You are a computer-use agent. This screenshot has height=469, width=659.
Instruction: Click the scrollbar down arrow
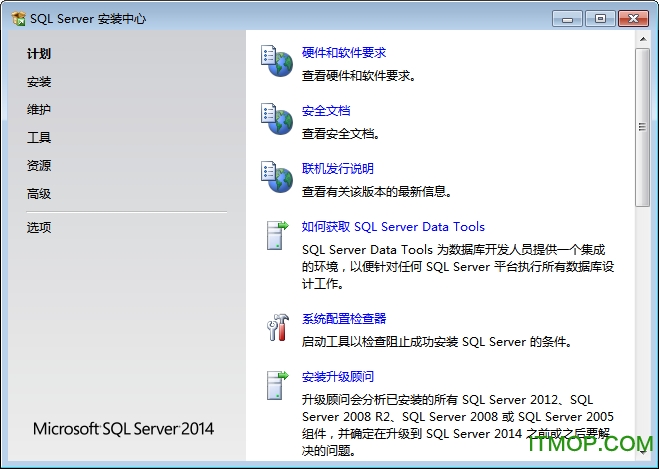click(643, 452)
